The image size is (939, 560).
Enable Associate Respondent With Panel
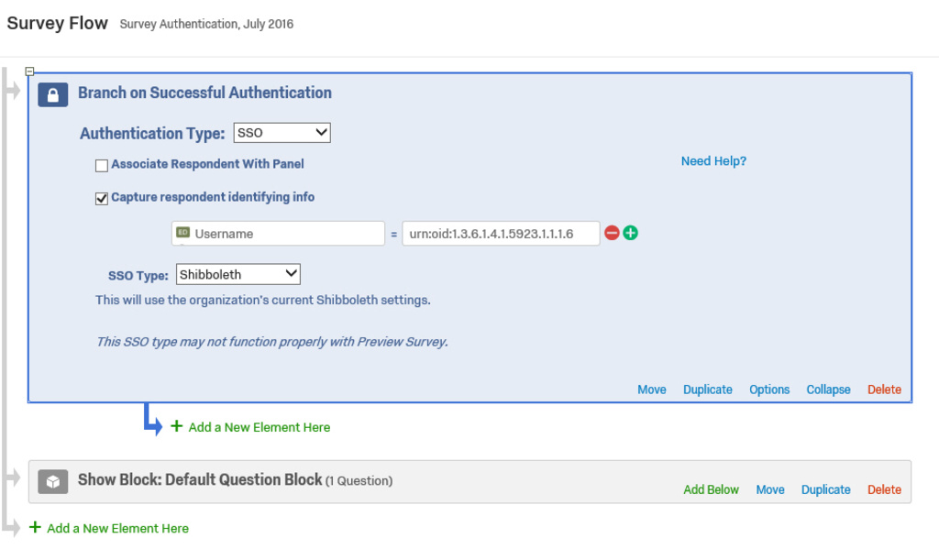(x=102, y=165)
